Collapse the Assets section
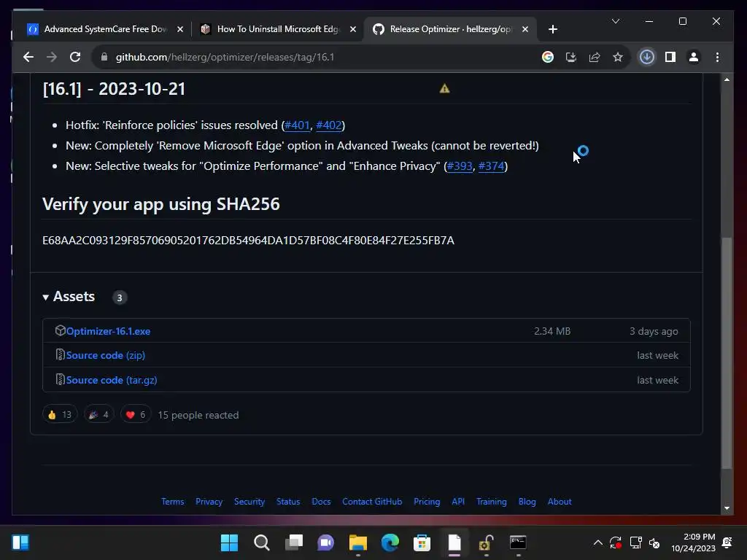Screen dimensions: 747x560 click(69, 297)
